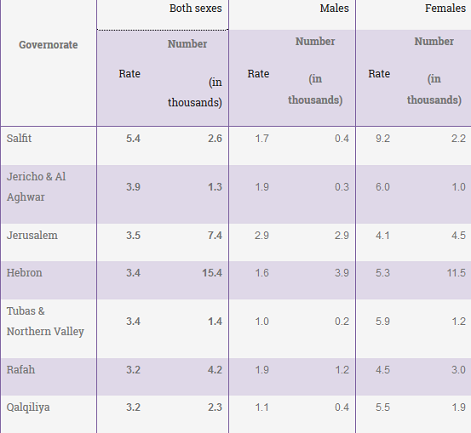The image size is (471, 433).
Task: Select the Tubas & Northern Valley cell
Action: 45,321
